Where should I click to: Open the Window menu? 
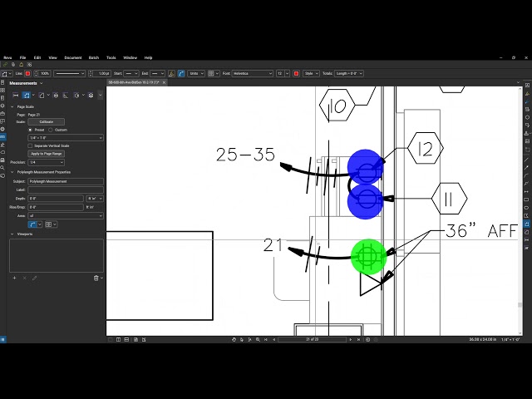coord(130,57)
